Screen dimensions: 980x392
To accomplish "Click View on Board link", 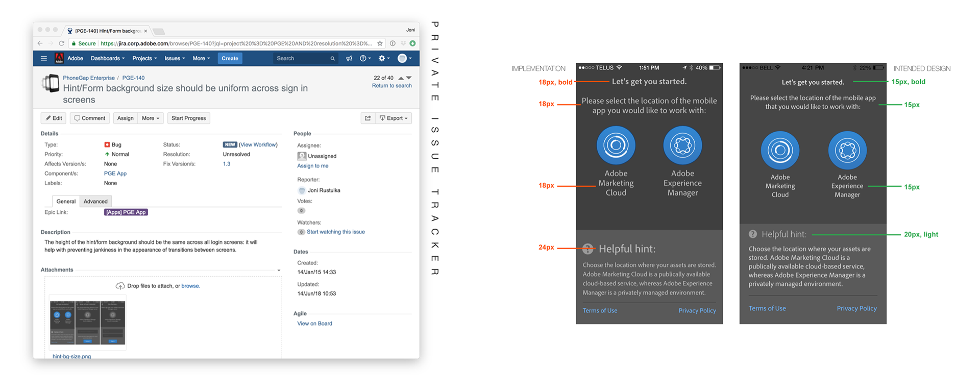I will point(314,324).
